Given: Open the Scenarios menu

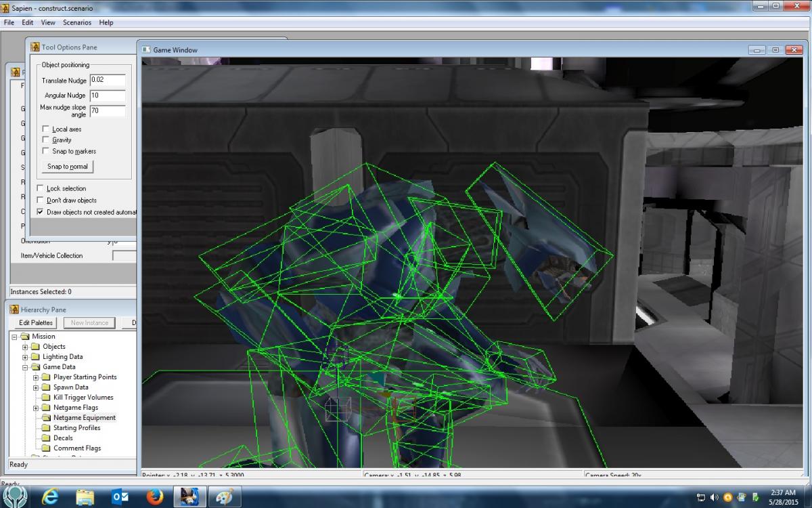Looking at the screenshot, I should click(x=77, y=22).
